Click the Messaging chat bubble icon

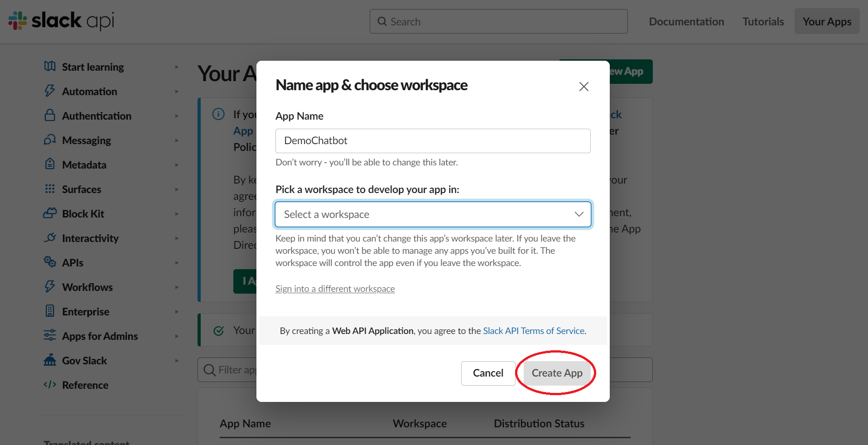click(50, 140)
